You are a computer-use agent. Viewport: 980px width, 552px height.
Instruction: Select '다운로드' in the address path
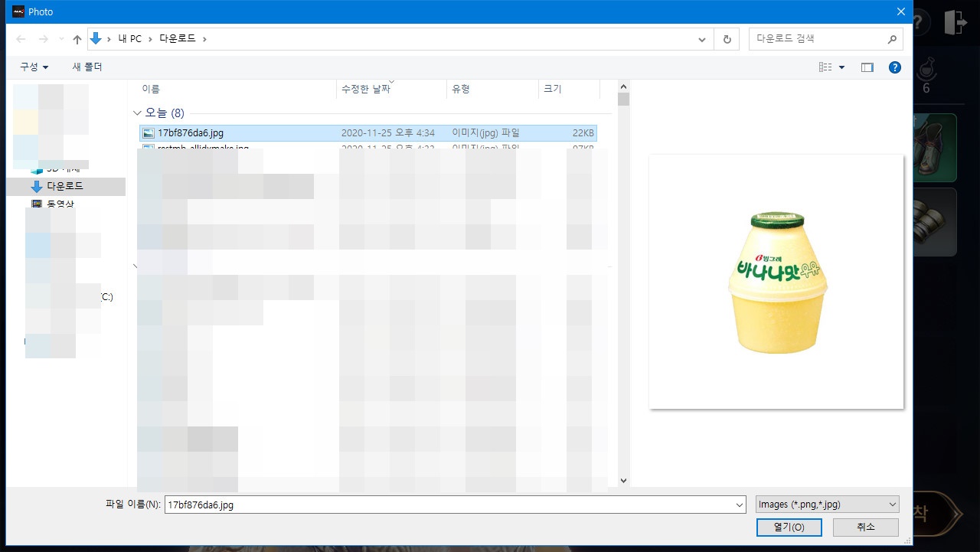point(178,39)
